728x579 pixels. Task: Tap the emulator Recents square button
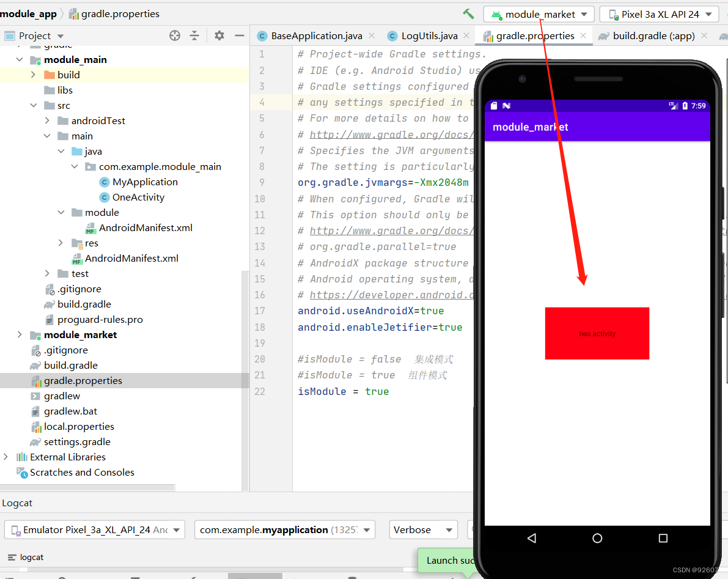663,538
